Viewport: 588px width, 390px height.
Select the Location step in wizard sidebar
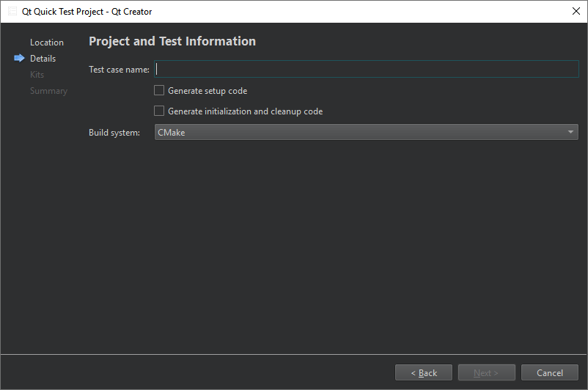tap(46, 43)
